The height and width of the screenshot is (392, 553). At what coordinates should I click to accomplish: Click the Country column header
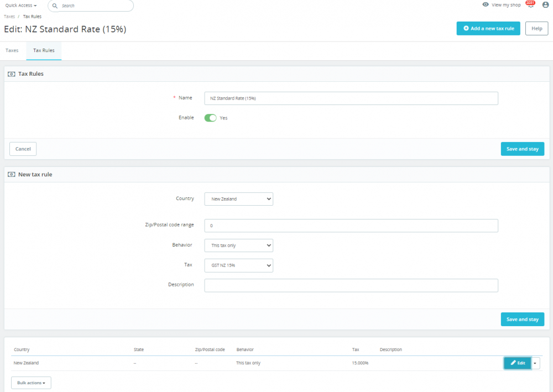[22, 349]
